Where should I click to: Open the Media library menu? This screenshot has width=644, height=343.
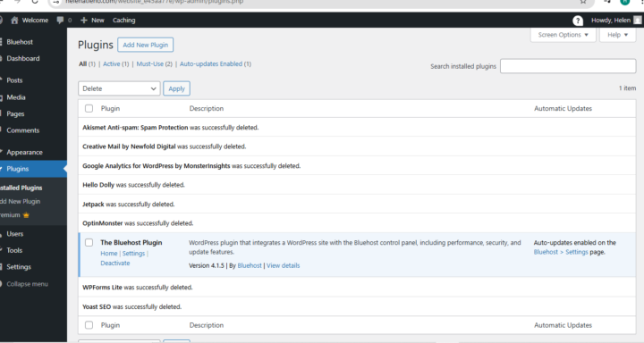(16, 97)
